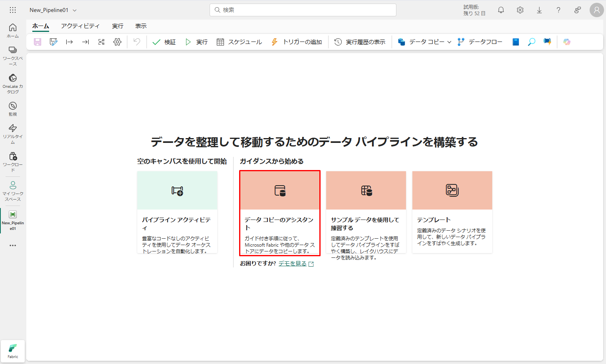Click the notifications bell icon

point(501,10)
